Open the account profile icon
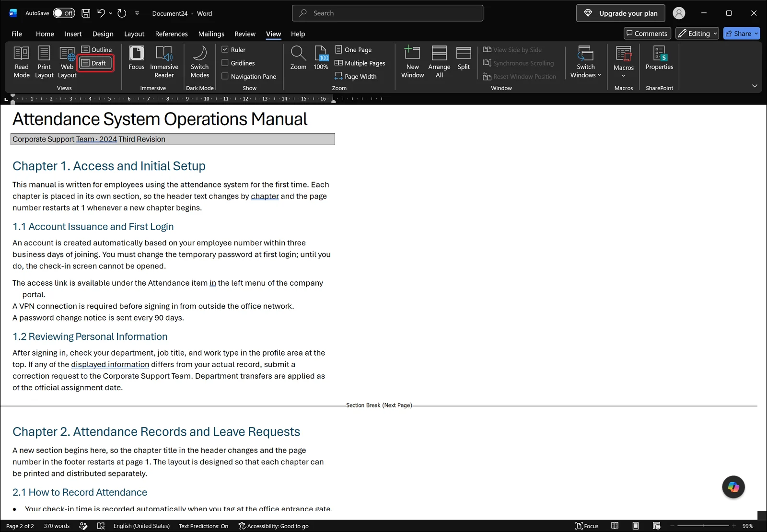 point(679,13)
